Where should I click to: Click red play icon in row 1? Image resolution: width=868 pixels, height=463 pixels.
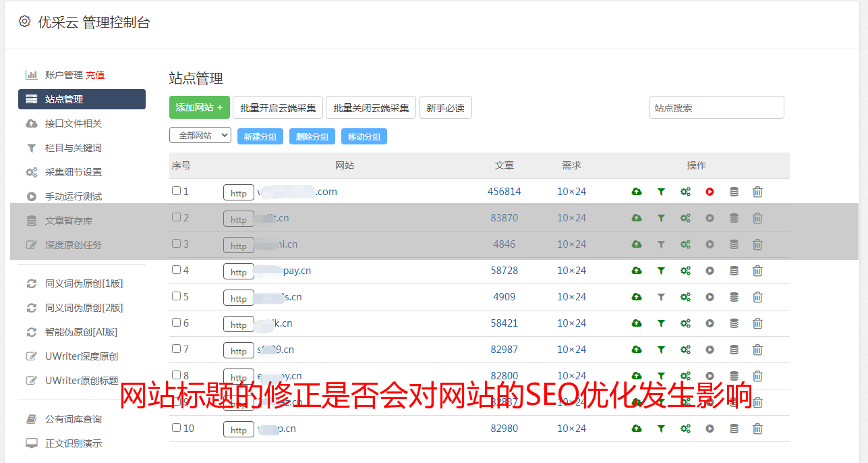pos(710,192)
